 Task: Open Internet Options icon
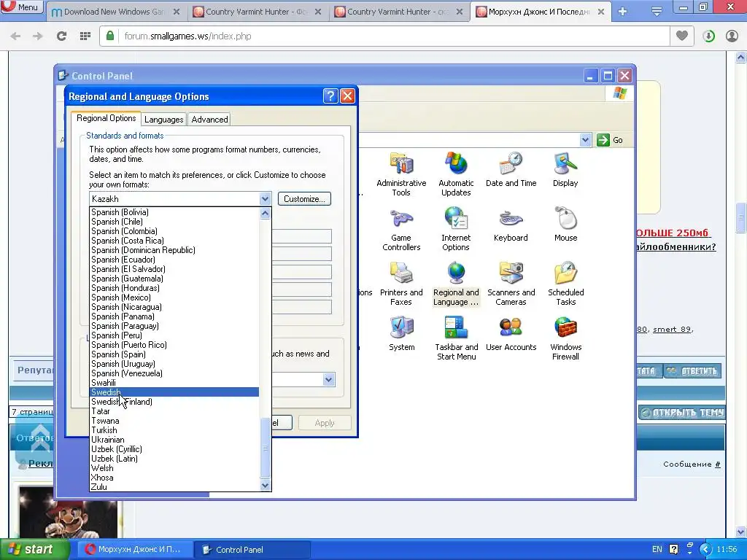pos(456,229)
